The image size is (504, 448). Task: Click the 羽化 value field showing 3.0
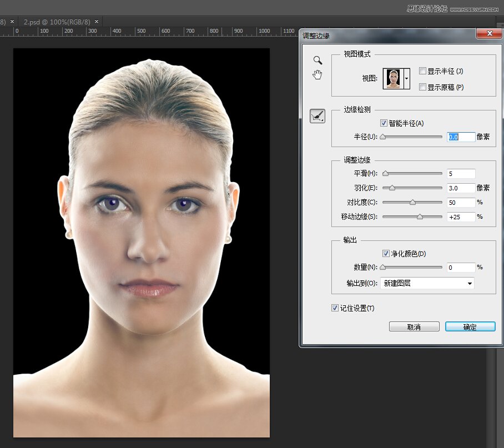[x=461, y=188]
